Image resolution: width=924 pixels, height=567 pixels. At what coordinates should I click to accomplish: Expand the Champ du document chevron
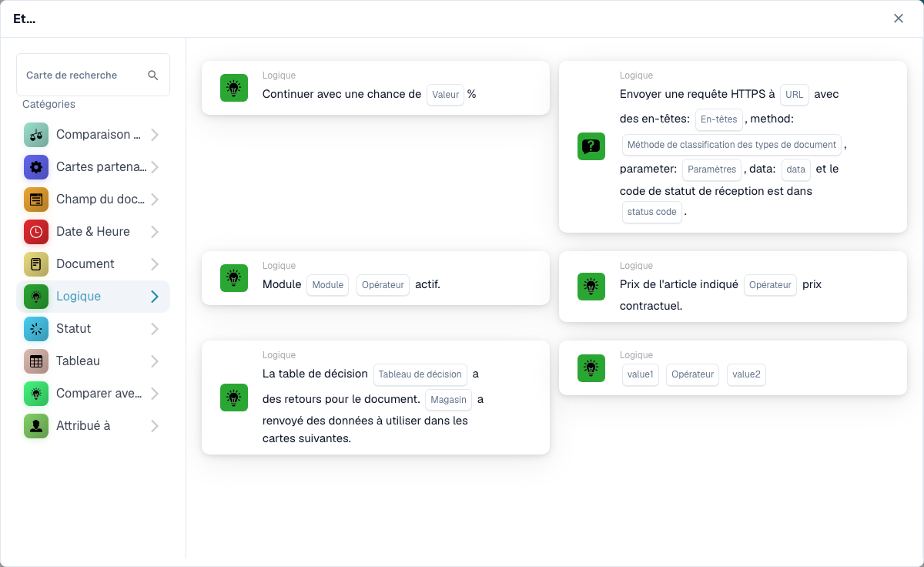(x=155, y=200)
